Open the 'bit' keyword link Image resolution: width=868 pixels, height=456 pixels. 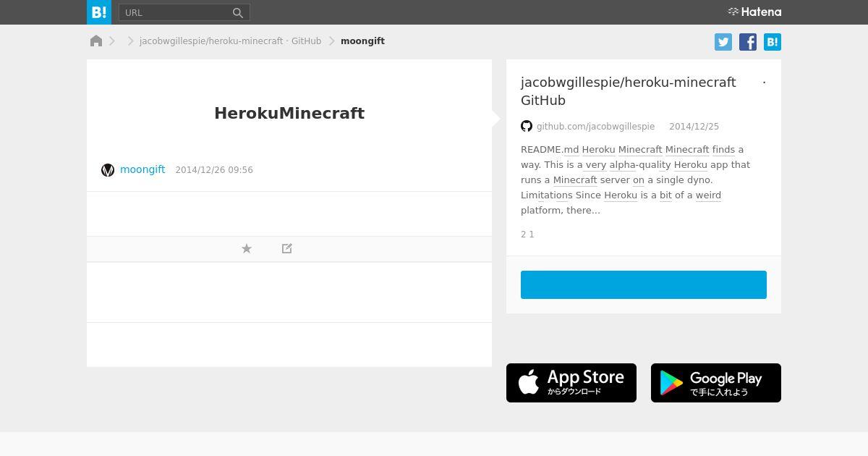[665, 195]
